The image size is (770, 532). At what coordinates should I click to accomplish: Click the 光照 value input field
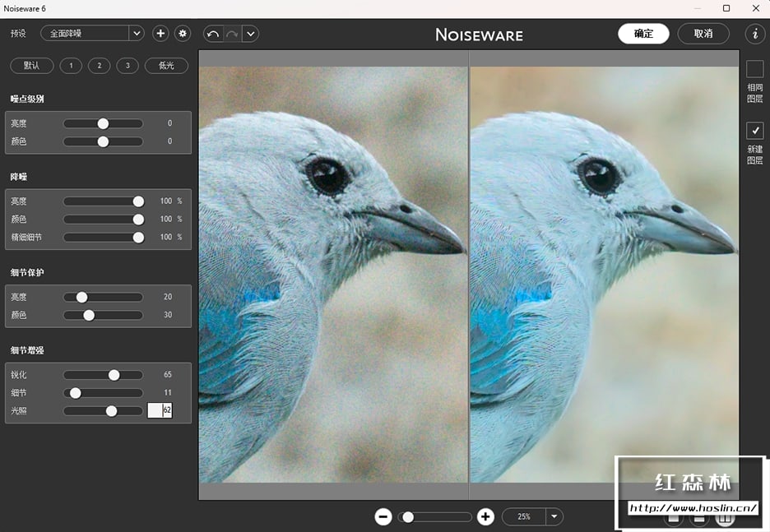(160, 410)
